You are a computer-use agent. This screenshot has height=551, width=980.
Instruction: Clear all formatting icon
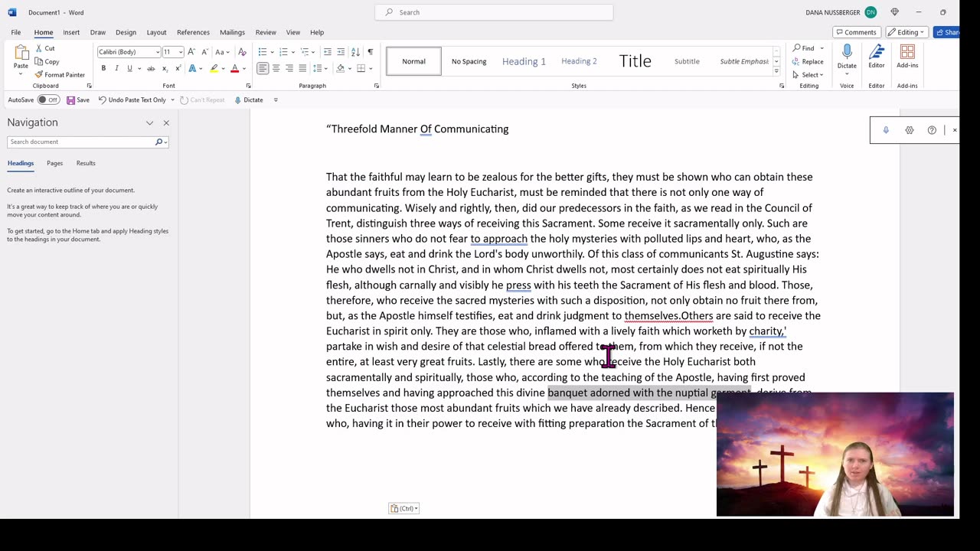[242, 52]
